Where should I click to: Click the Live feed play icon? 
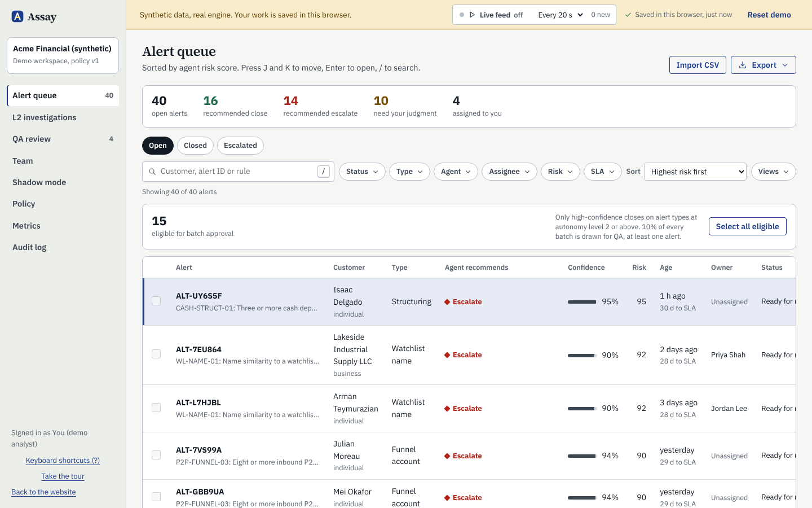pyautogui.click(x=473, y=15)
